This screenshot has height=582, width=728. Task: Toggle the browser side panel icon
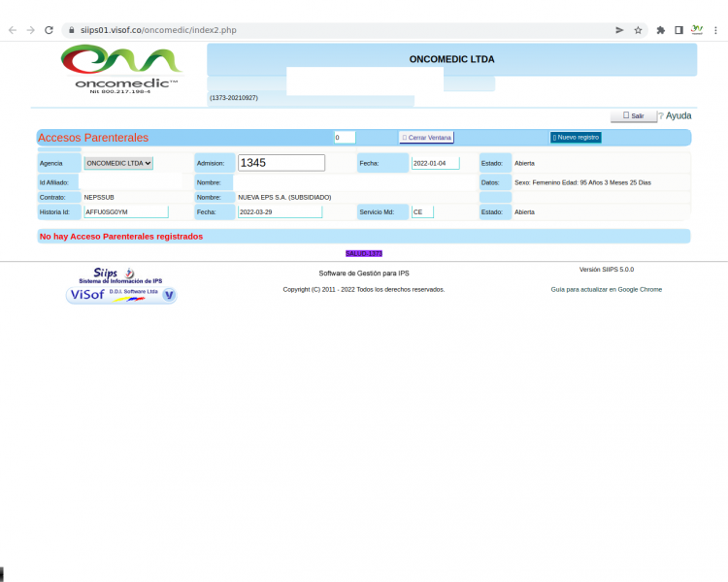pyautogui.click(x=678, y=30)
